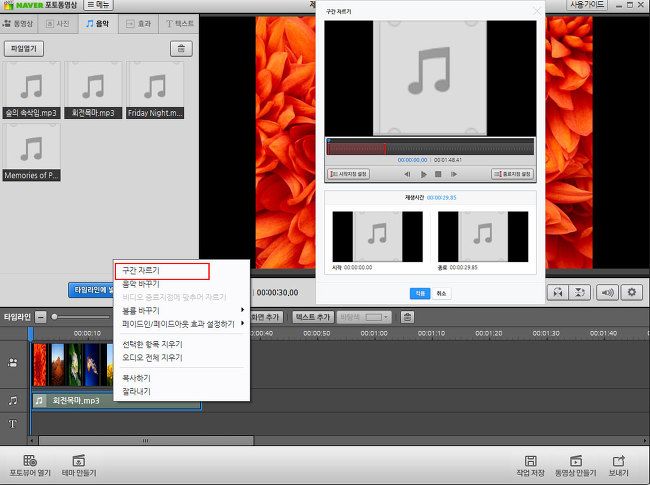Click 작업 저장 icon
The height and width of the screenshot is (485, 650).
coord(530,466)
